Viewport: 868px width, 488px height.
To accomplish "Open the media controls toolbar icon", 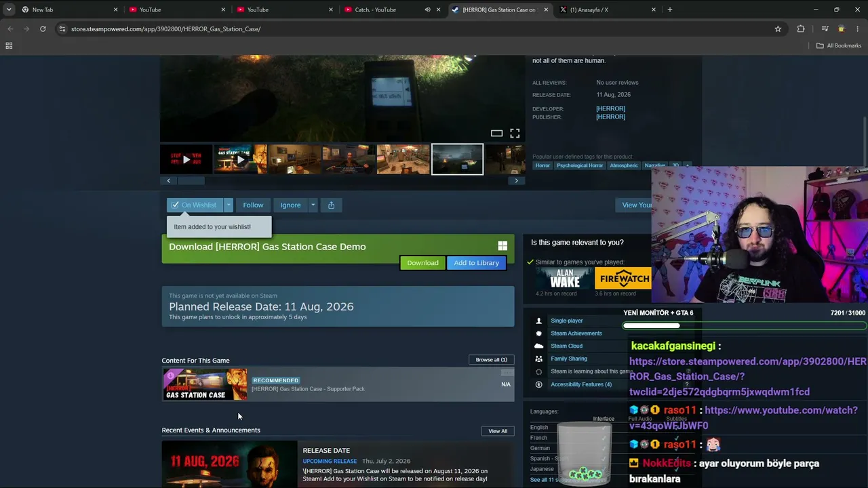I will (825, 29).
